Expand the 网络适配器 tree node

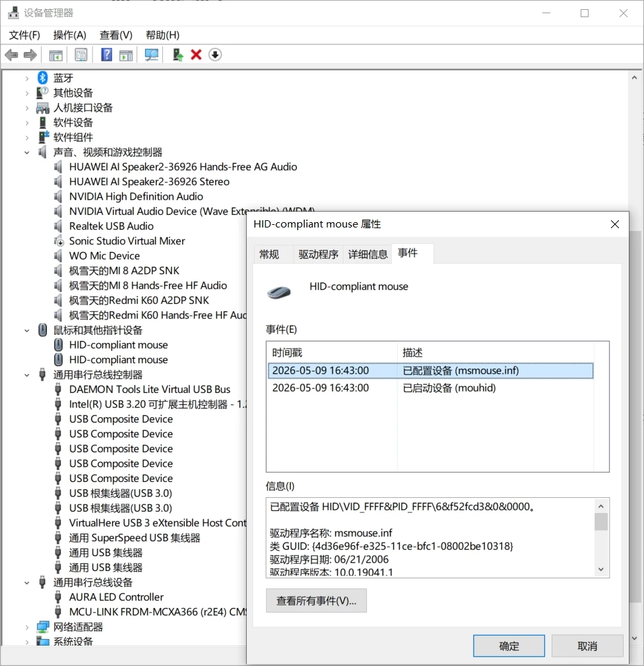click(27, 627)
